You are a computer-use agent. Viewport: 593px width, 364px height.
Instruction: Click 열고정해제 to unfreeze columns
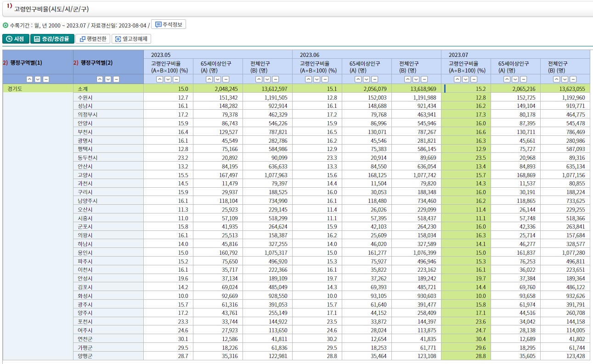[x=131, y=39]
